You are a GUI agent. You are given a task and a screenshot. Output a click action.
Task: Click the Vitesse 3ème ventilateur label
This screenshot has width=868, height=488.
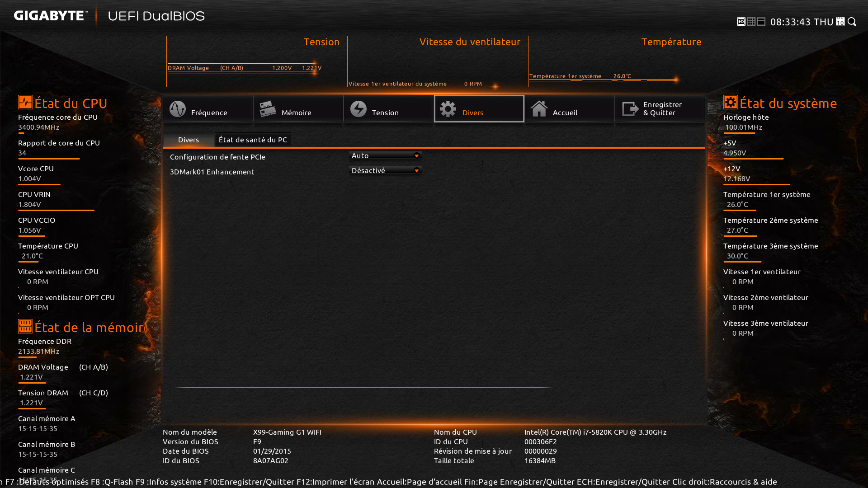coord(766,323)
